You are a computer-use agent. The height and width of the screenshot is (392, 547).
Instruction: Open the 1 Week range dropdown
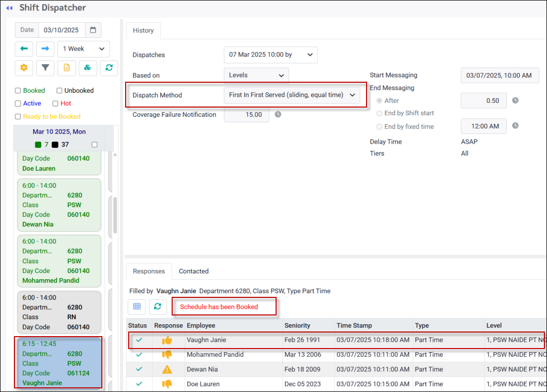click(84, 49)
